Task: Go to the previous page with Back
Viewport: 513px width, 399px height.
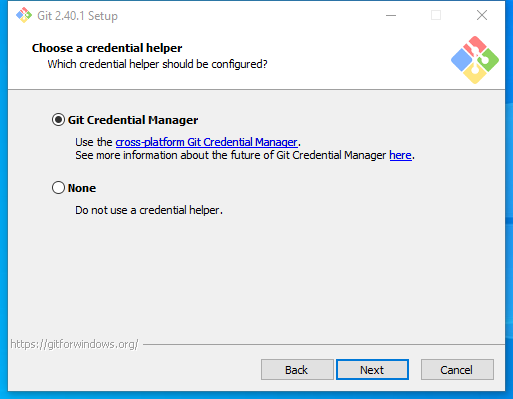Action: click(x=297, y=369)
